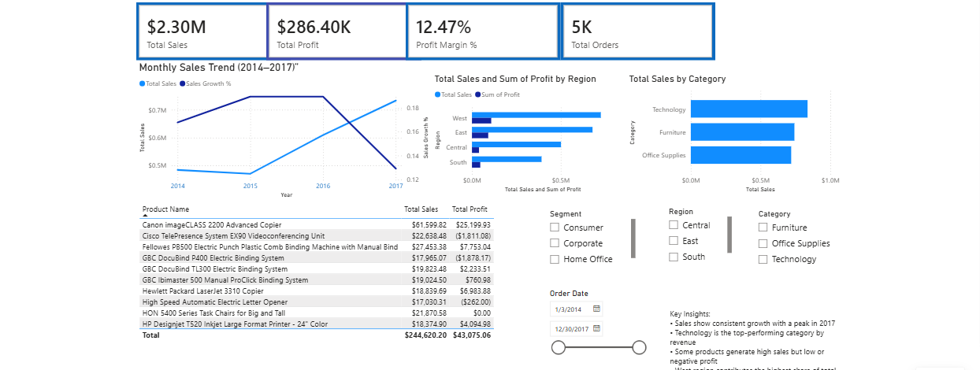Select the Office Supplies category checkbox
The image size is (980, 370).
tap(763, 243)
